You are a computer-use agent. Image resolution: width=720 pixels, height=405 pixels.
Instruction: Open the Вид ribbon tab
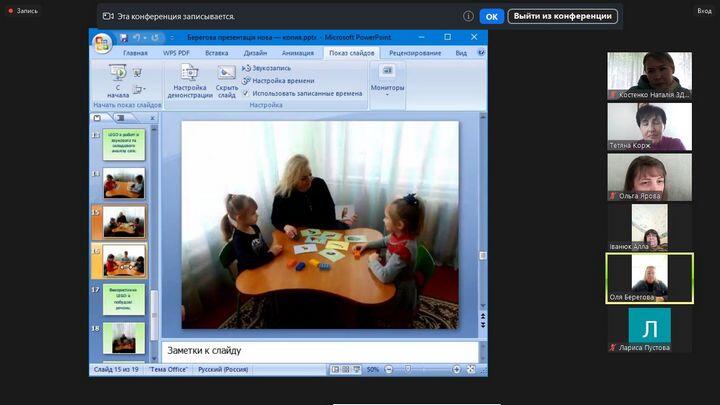[461, 53]
